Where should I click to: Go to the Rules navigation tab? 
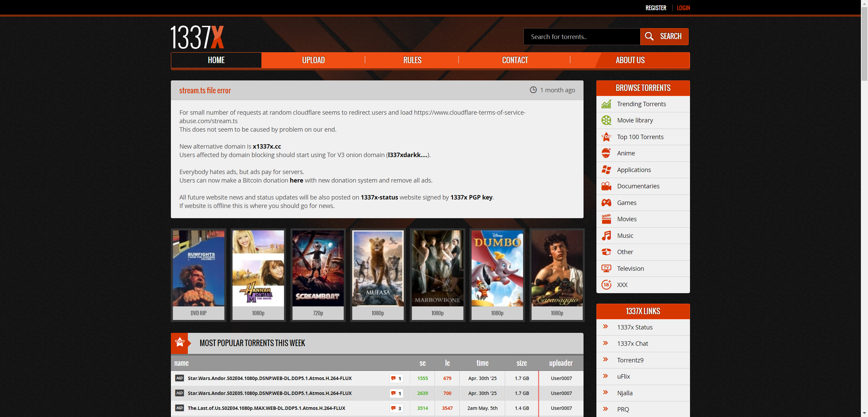(x=412, y=60)
